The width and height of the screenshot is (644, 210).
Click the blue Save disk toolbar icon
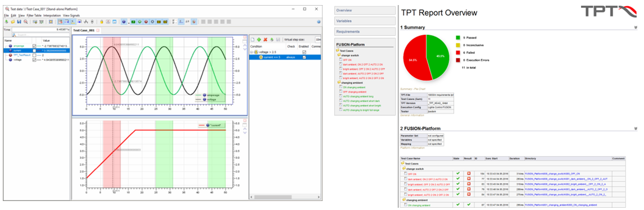[x=19, y=22]
